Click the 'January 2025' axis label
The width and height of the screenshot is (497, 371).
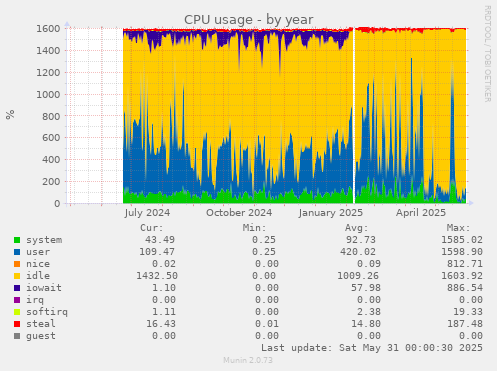tap(331, 213)
